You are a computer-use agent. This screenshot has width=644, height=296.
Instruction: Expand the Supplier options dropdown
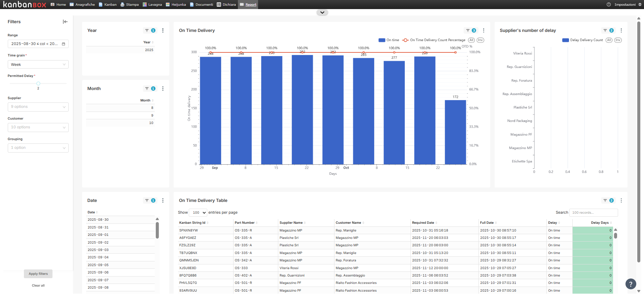(38, 107)
